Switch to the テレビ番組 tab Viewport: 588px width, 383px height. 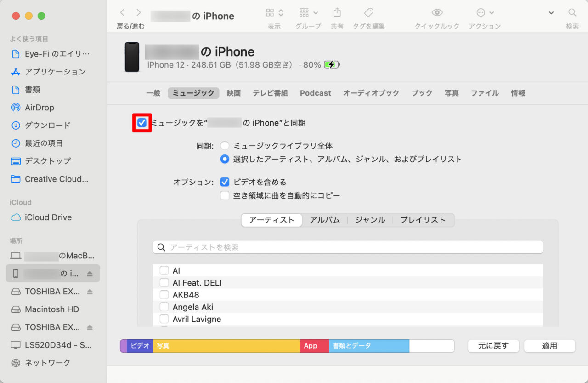coord(270,93)
